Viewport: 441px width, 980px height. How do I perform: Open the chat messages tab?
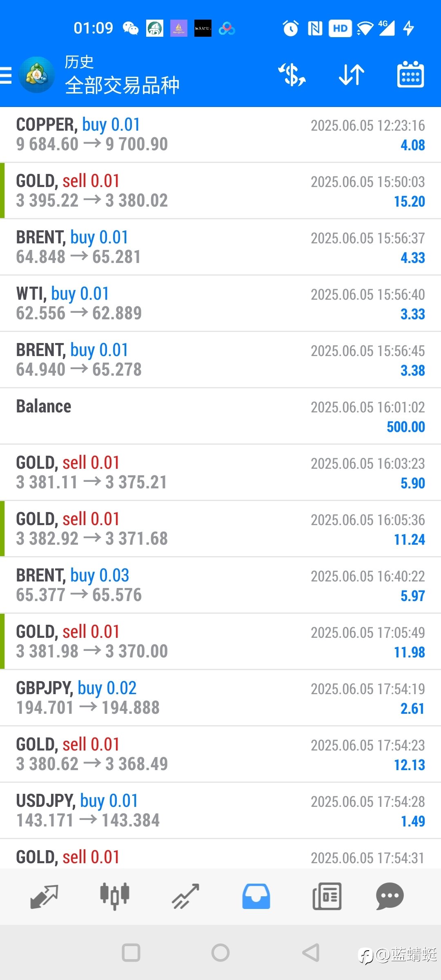[390, 896]
